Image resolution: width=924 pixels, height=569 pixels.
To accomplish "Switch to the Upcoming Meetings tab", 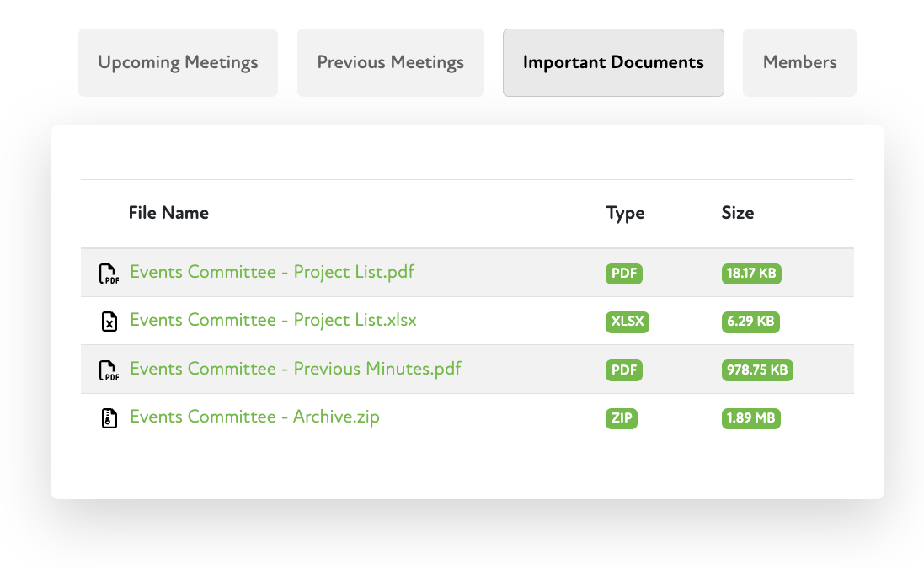I will point(178,62).
